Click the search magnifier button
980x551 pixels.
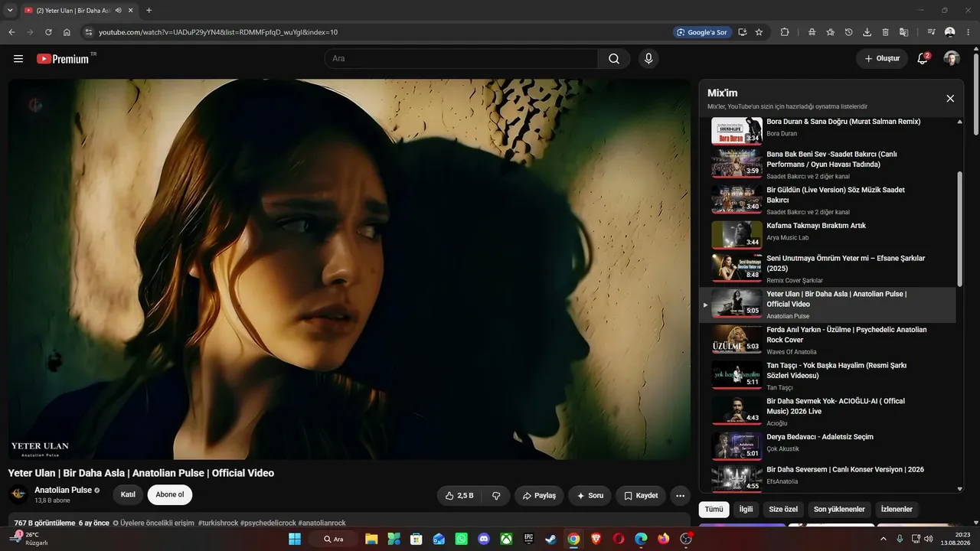pyautogui.click(x=614, y=59)
